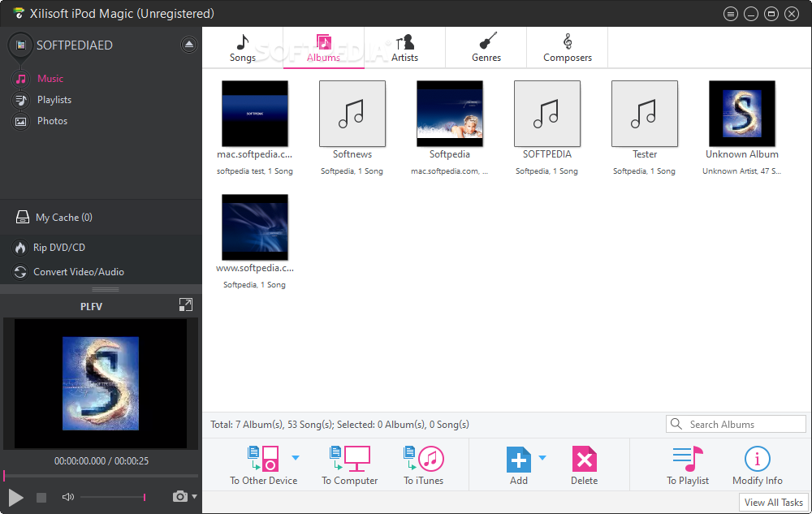Click the panel splitter grip above PLFV
Viewport: 812px width, 514px height.
[x=106, y=289]
